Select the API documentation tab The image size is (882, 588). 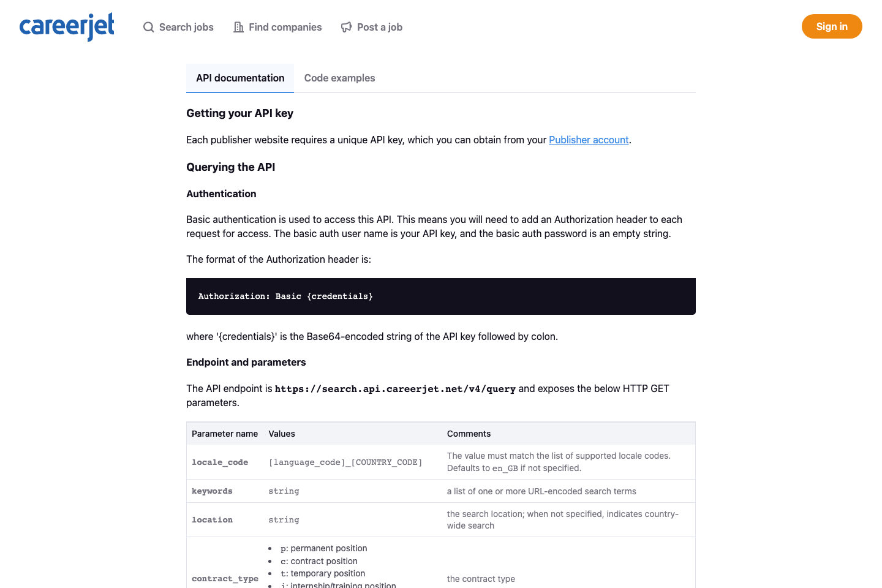(x=239, y=78)
